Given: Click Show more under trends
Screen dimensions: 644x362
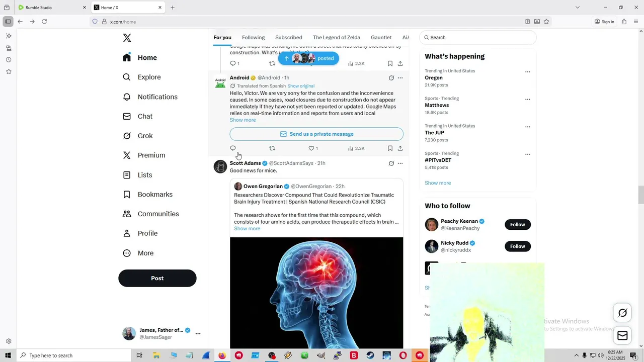Looking at the screenshot, I should click(438, 183).
